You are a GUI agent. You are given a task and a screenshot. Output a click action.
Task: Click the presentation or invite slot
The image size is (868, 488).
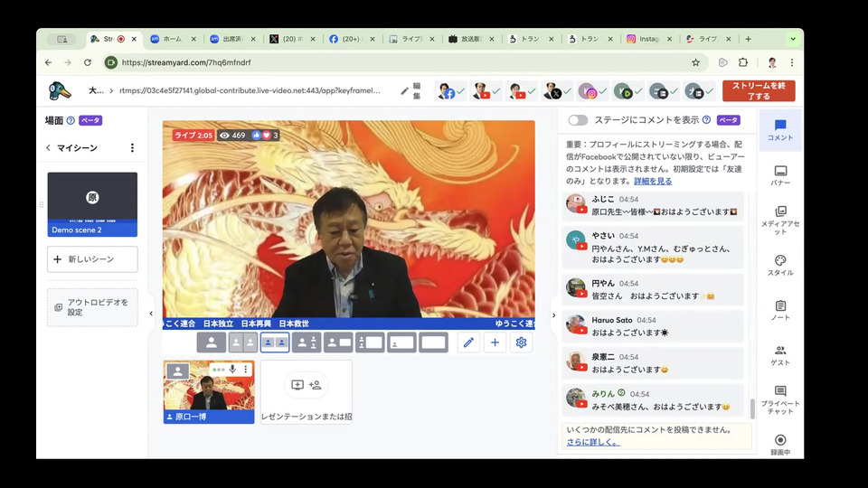click(x=307, y=391)
